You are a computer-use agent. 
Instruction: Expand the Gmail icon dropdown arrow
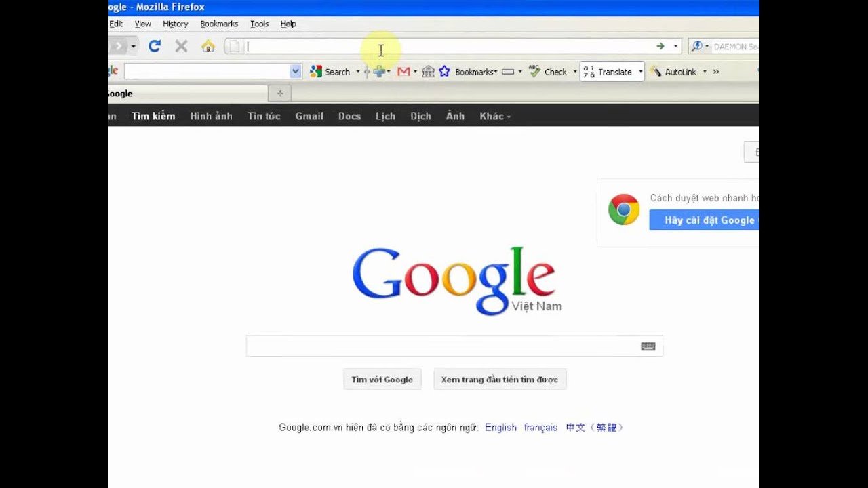point(414,71)
